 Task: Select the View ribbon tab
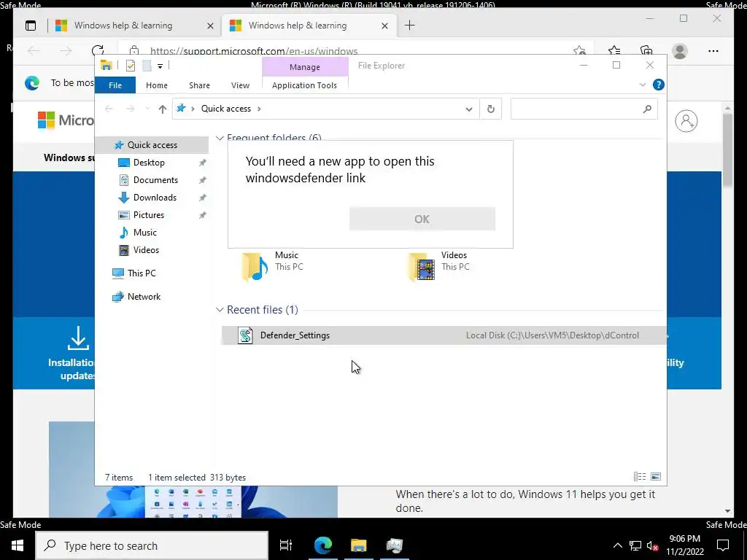(x=240, y=85)
